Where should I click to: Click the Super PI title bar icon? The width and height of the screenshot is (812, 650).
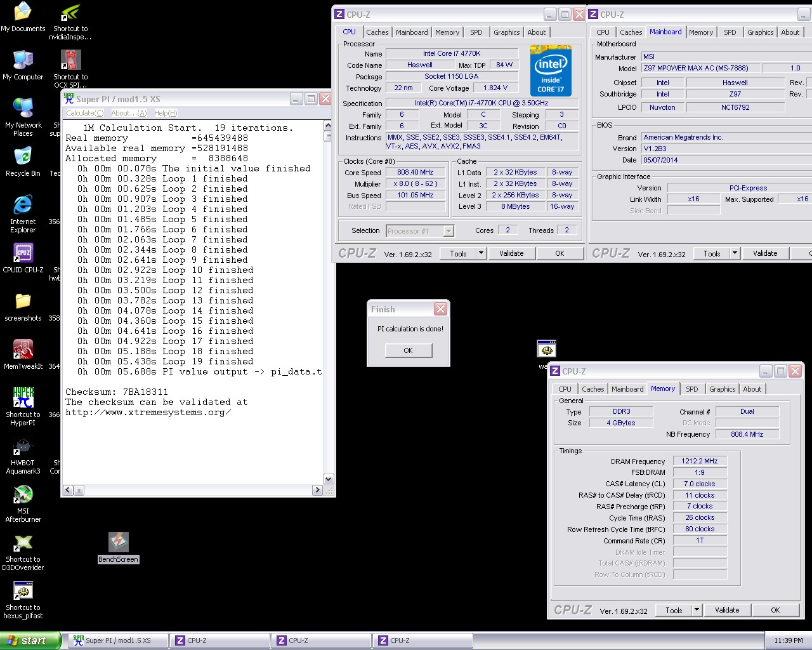[x=69, y=98]
